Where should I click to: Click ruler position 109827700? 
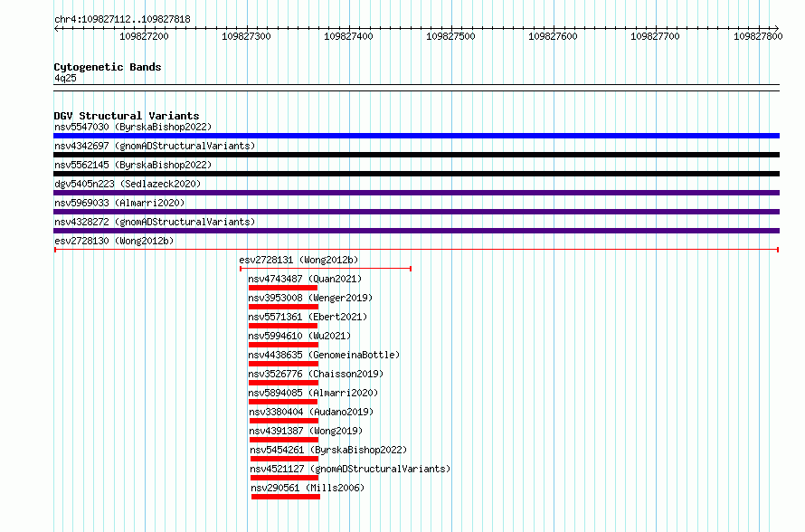(x=655, y=36)
